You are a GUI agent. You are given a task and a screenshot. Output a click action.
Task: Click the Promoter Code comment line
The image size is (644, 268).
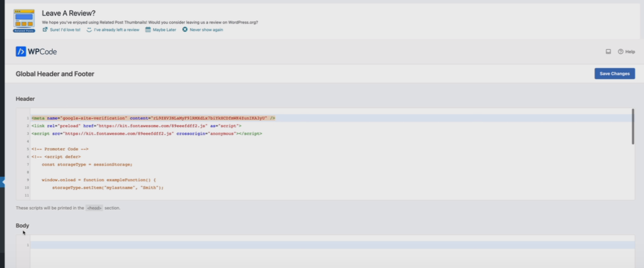pyautogui.click(x=60, y=149)
